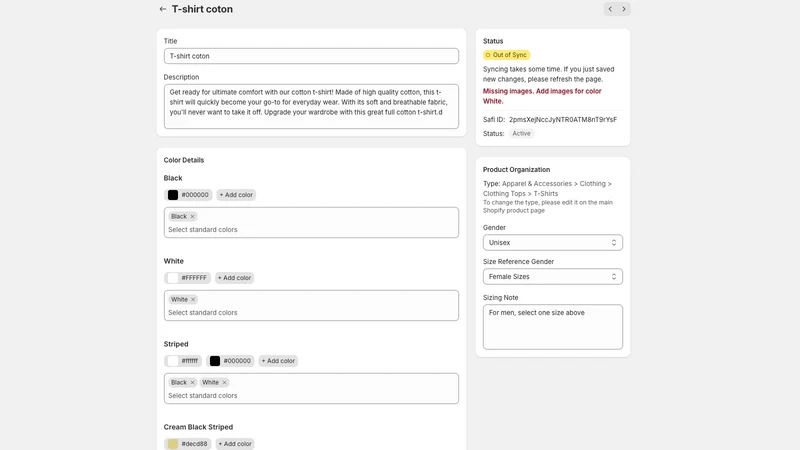Select standard colors field under Striped
800x450 pixels.
click(311, 389)
